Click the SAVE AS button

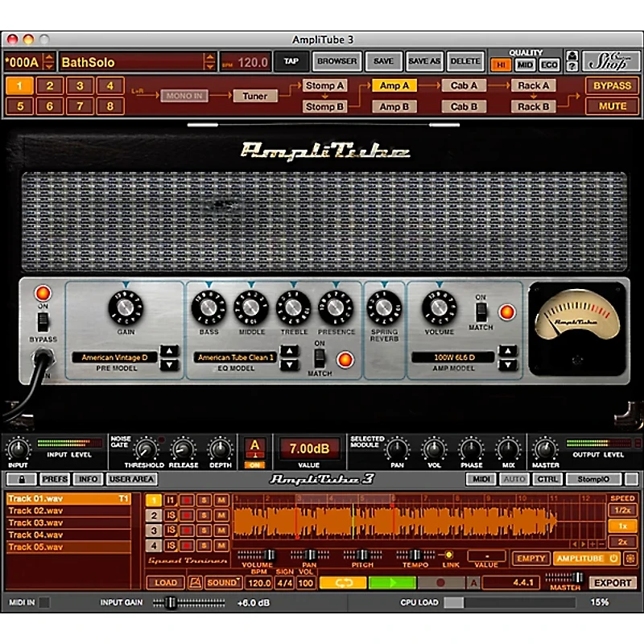coord(425,61)
